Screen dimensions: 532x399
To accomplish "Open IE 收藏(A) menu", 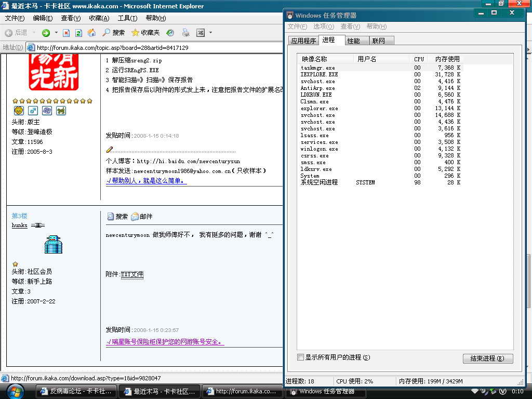I will pos(99,18).
